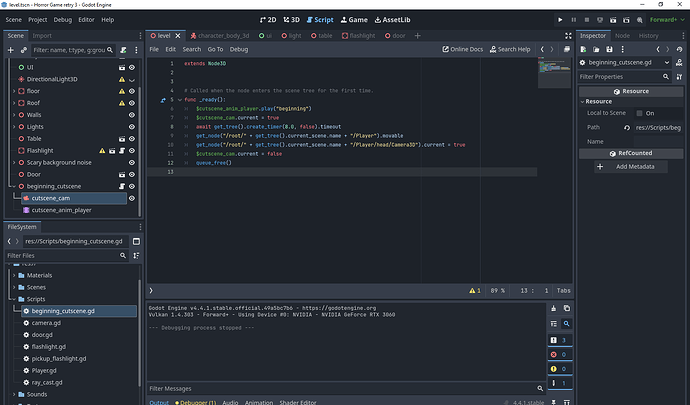
Task: Collapse the beginning_cutscene node
Action: tap(14, 186)
